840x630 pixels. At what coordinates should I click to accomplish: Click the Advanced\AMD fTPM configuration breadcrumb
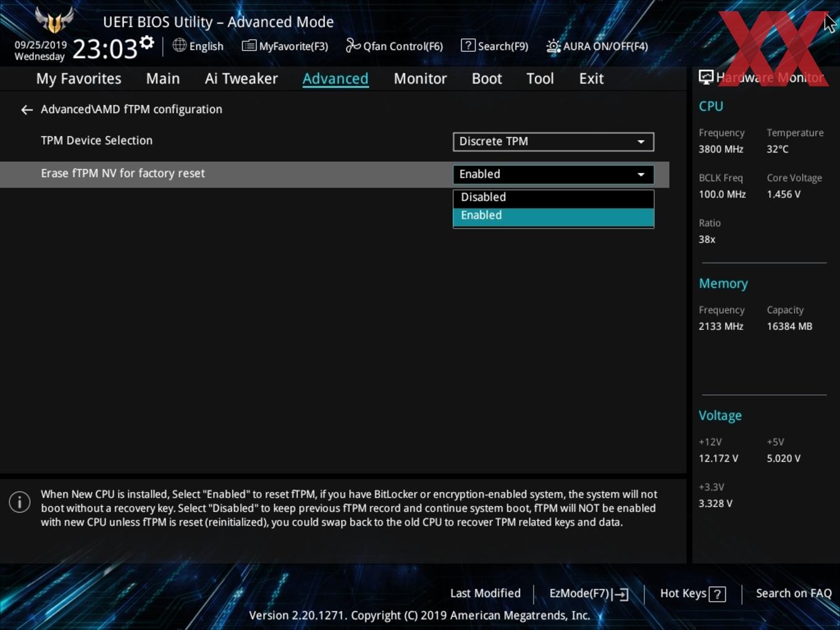[x=132, y=109]
